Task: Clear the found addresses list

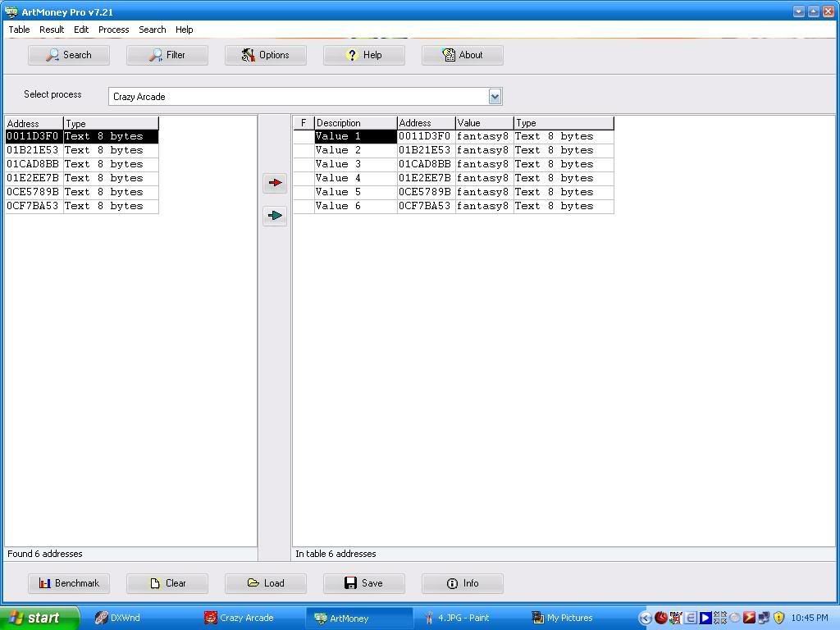Action: coord(167,583)
